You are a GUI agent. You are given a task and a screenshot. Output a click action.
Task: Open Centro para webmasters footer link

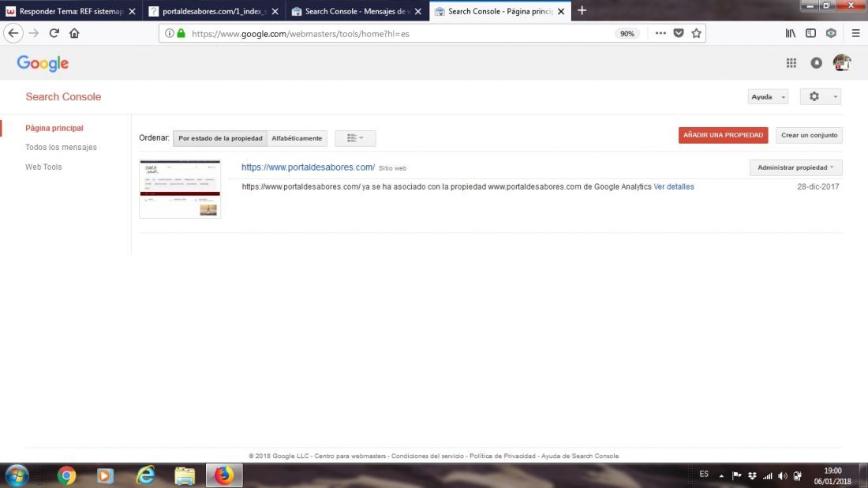350,456
